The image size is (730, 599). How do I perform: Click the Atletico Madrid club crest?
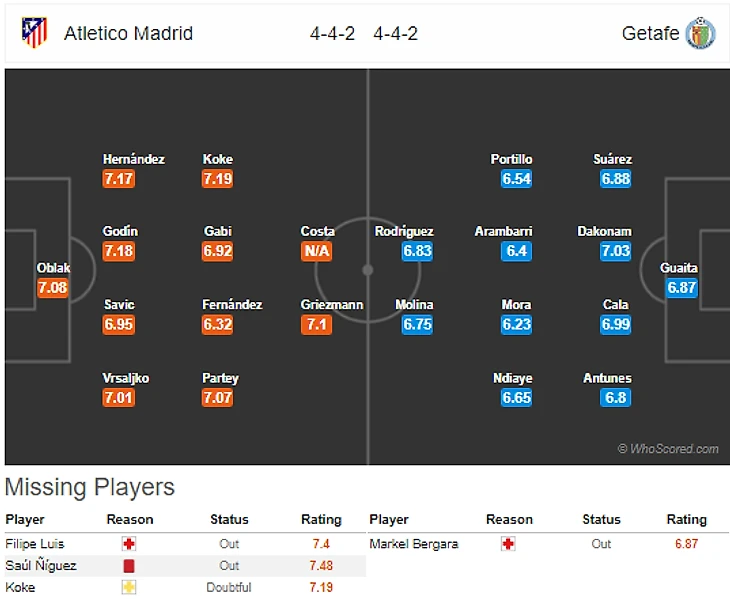pyautogui.click(x=34, y=33)
